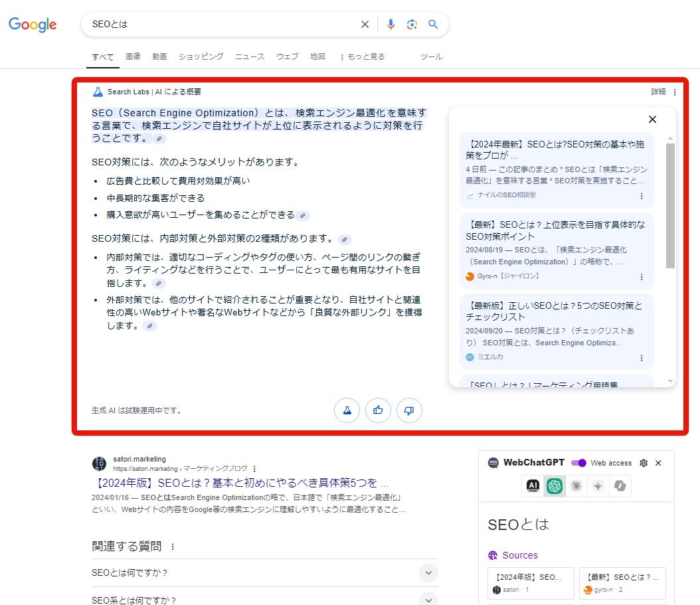Expand the question SEOとは何ですか？
This screenshot has height=605, width=700.
click(265, 573)
